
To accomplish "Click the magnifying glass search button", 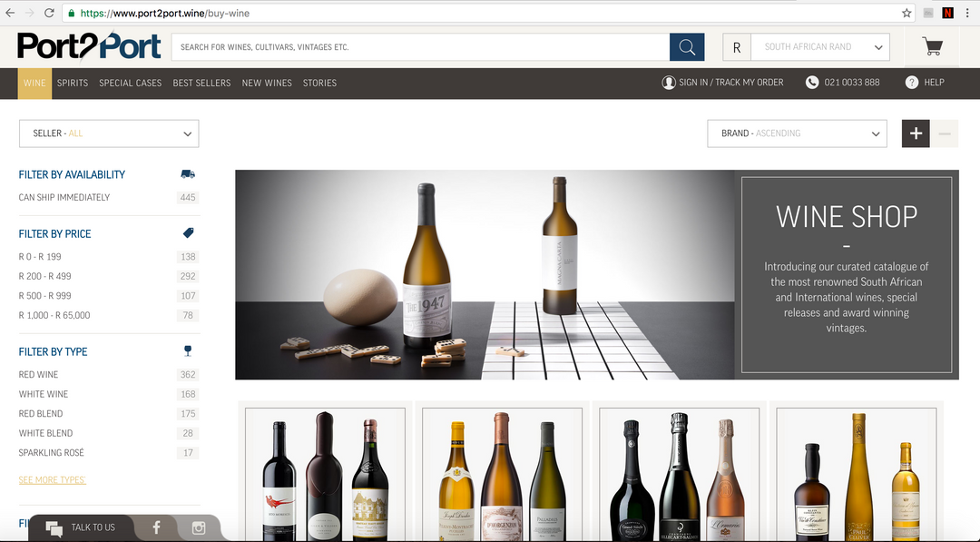I will (687, 47).
